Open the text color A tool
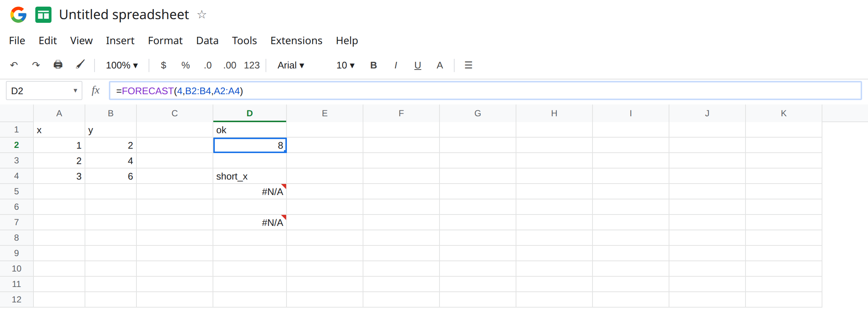The height and width of the screenshot is (312, 868). (x=440, y=65)
